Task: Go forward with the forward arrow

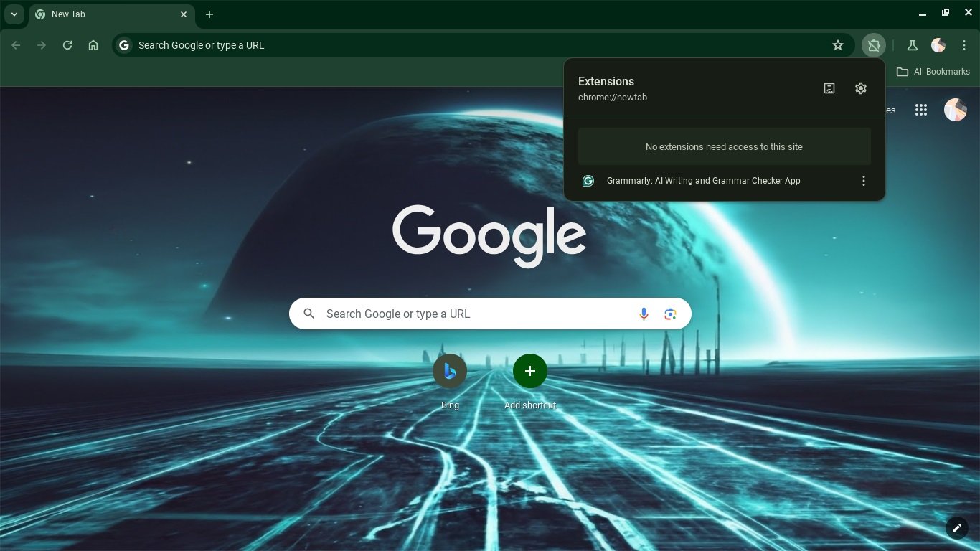Action: pos(42,45)
